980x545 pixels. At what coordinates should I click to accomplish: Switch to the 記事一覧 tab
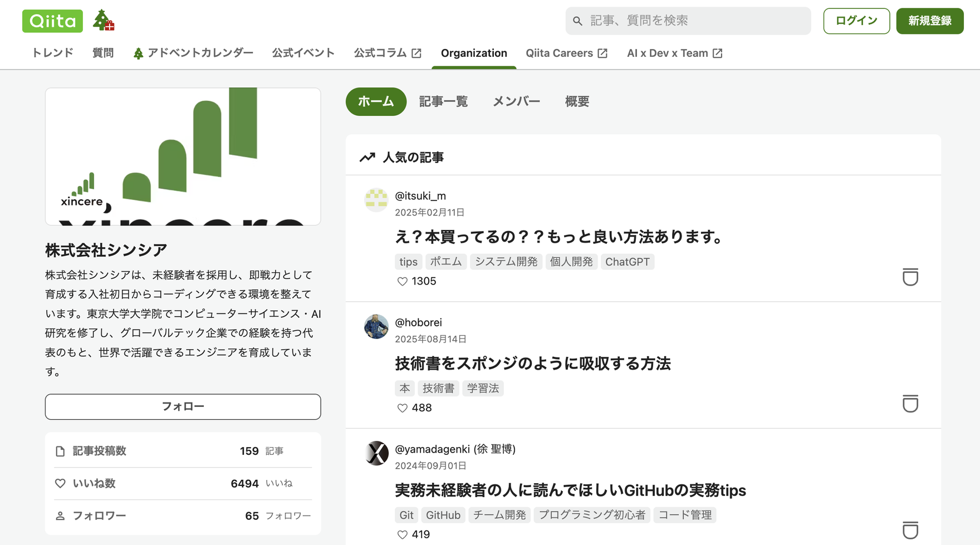(443, 102)
